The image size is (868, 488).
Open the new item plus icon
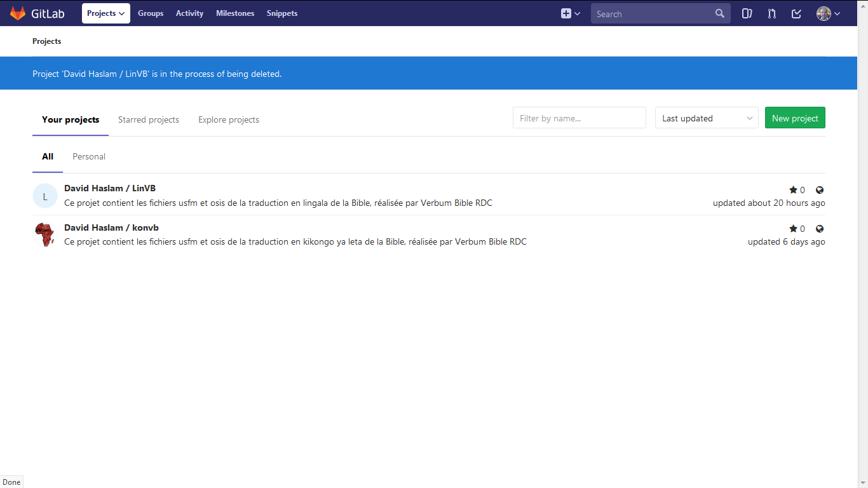click(x=570, y=13)
